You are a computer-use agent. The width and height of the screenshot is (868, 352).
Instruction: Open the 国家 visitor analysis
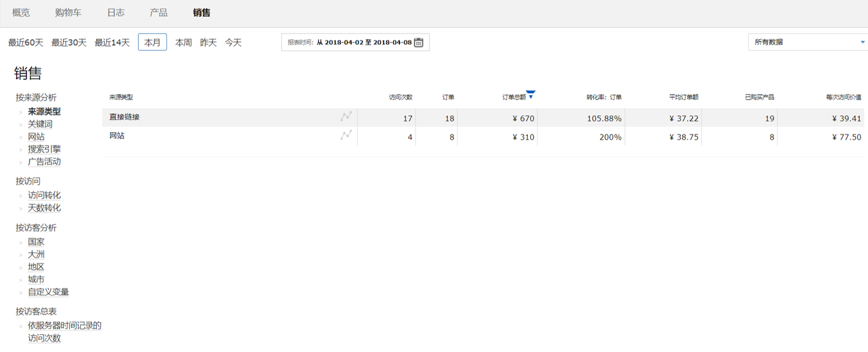pyautogui.click(x=36, y=242)
